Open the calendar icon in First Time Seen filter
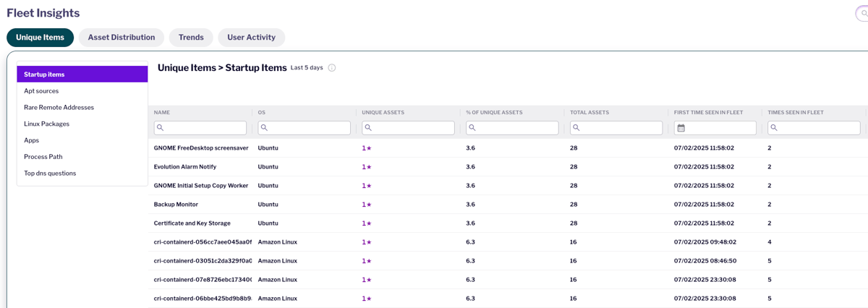868x308 pixels. click(681, 128)
